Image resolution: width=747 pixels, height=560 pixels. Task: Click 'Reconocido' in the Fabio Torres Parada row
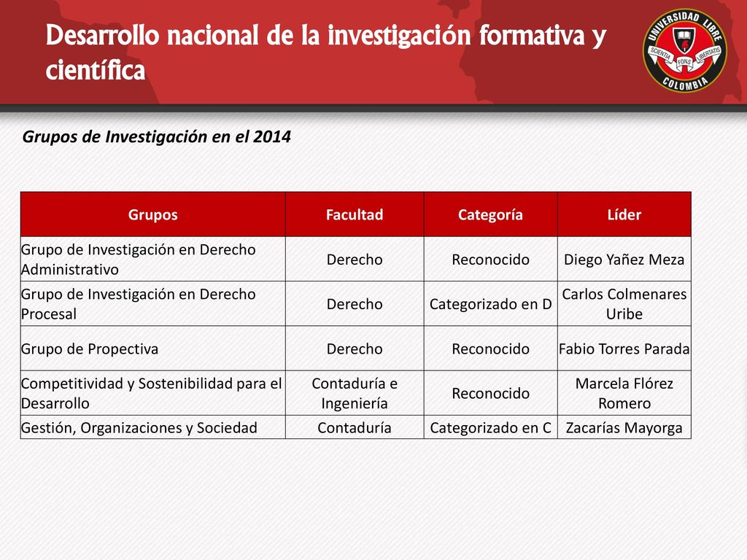tap(491, 349)
